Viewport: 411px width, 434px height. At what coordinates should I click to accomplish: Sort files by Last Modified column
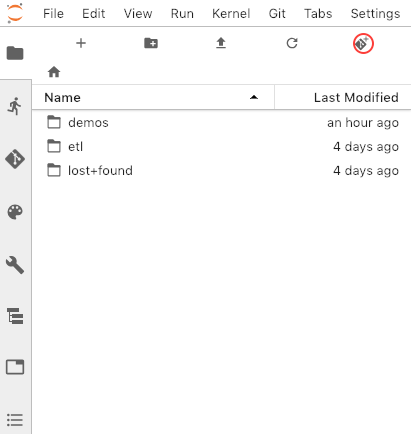[343, 97]
